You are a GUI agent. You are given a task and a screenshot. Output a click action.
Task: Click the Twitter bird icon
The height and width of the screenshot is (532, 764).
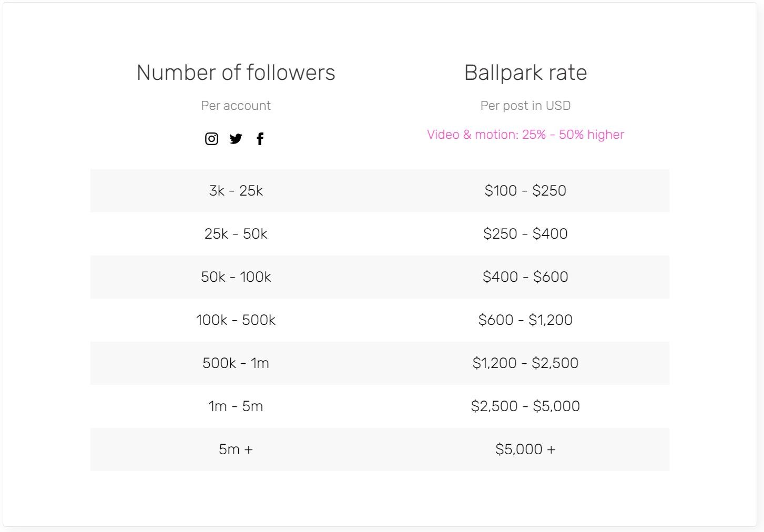(236, 139)
